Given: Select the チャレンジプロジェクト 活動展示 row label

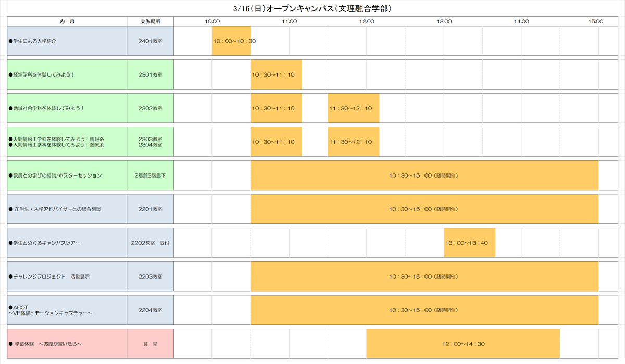Looking at the screenshot, I should pos(49,277).
